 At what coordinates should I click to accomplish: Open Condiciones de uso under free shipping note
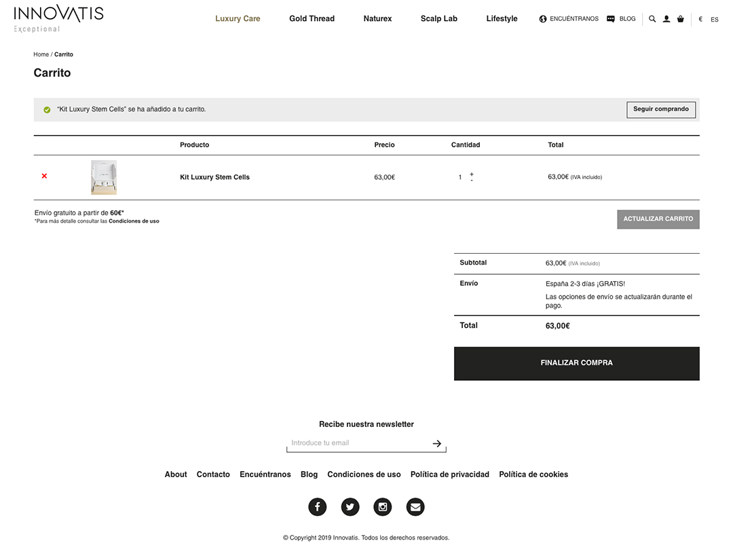134,221
